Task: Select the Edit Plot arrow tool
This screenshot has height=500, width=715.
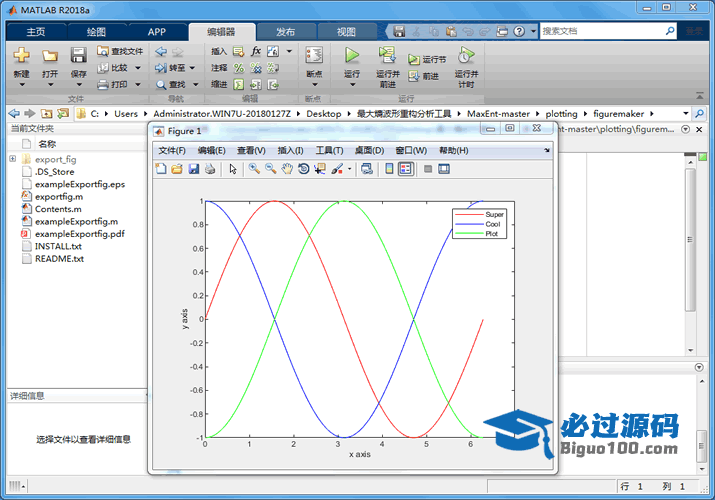Action: click(x=233, y=169)
